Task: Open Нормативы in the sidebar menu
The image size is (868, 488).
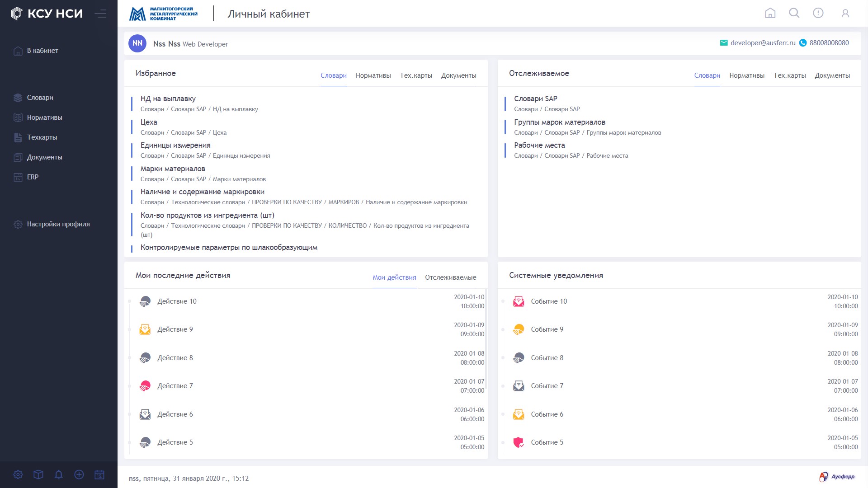Action: [45, 117]
